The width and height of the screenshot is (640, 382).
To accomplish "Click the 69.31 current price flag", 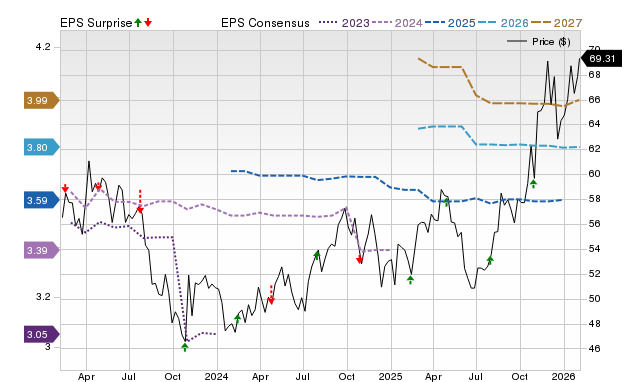I will tap(601, 58).
